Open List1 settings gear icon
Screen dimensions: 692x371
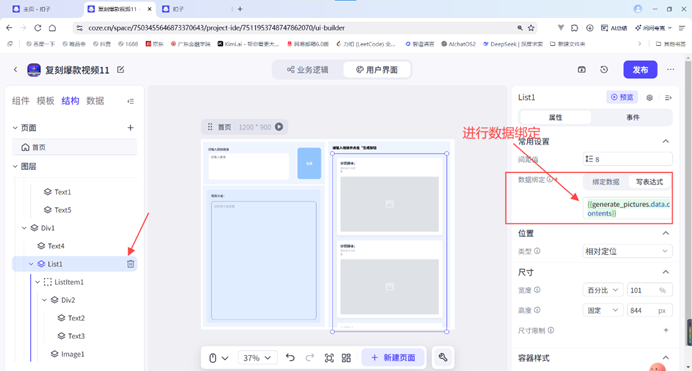[649, 97]
